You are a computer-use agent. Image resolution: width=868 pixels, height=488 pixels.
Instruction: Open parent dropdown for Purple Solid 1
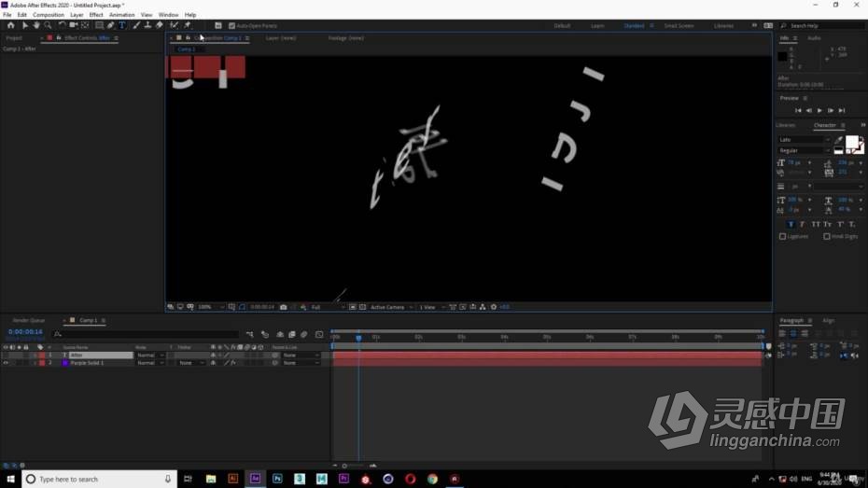coord(301,363)
